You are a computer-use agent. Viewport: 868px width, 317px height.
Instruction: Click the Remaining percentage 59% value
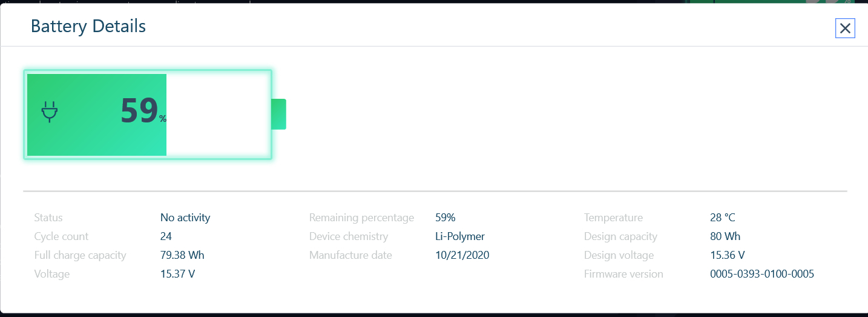445,218
